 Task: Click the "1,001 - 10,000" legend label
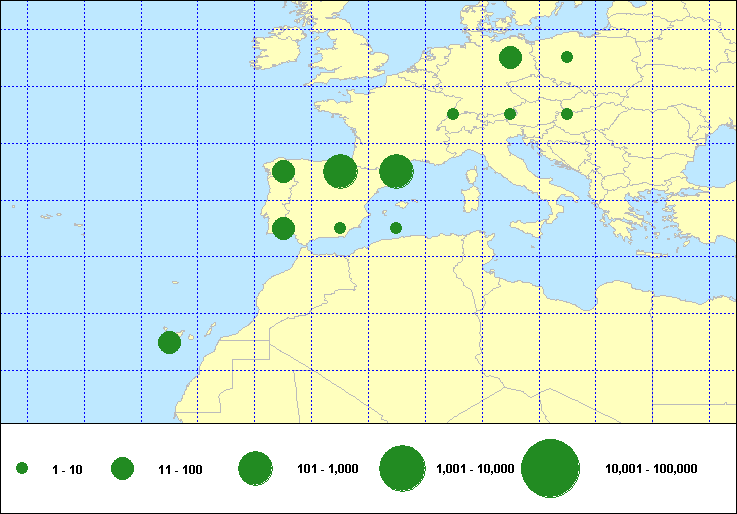pos(476,469)
